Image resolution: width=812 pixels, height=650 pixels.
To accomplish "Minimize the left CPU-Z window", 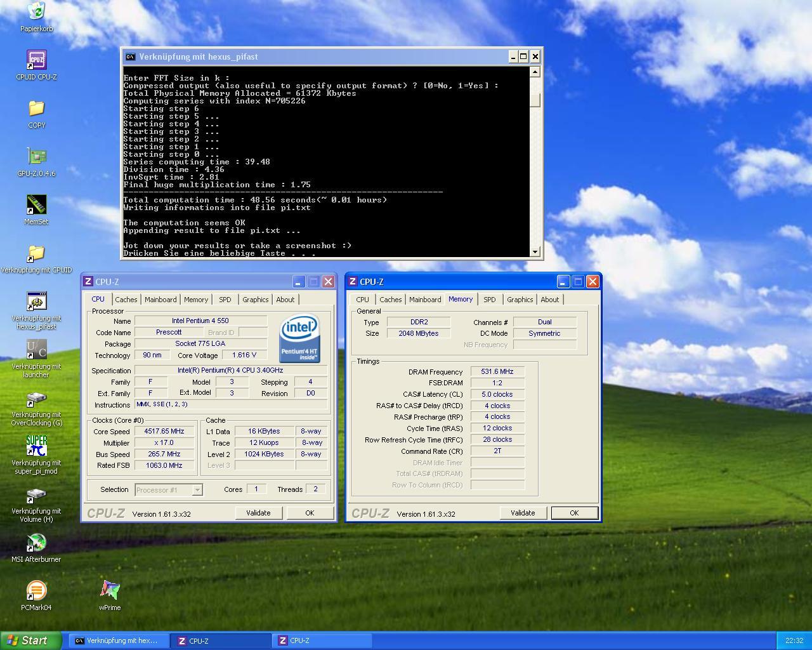I will [299, 281].
